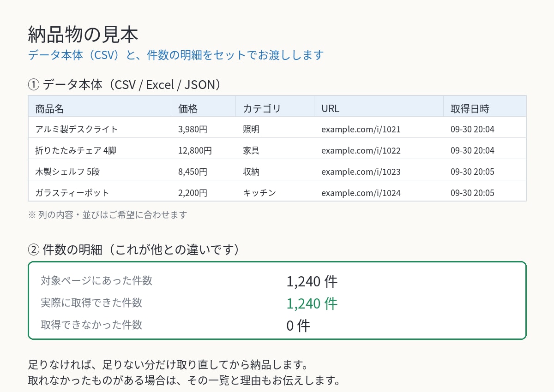Viewport: 554px width, 392px height.
Task: Select the category cell キッチン
Action: (259, 193)
